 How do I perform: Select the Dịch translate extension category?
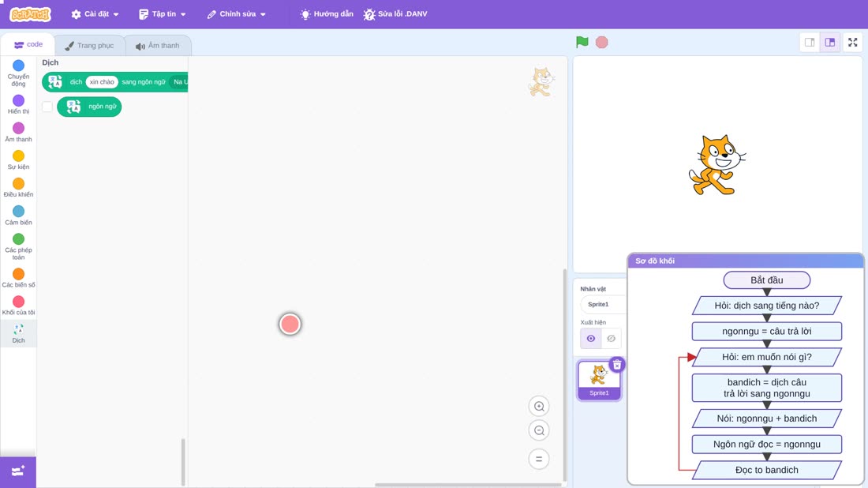[18, 333]
